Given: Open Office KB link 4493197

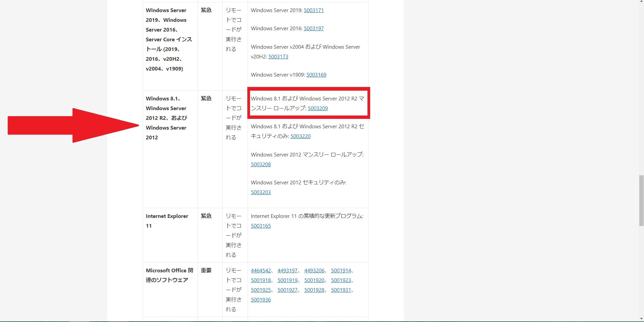Looking at the screenshot, I should coord(288,271).
